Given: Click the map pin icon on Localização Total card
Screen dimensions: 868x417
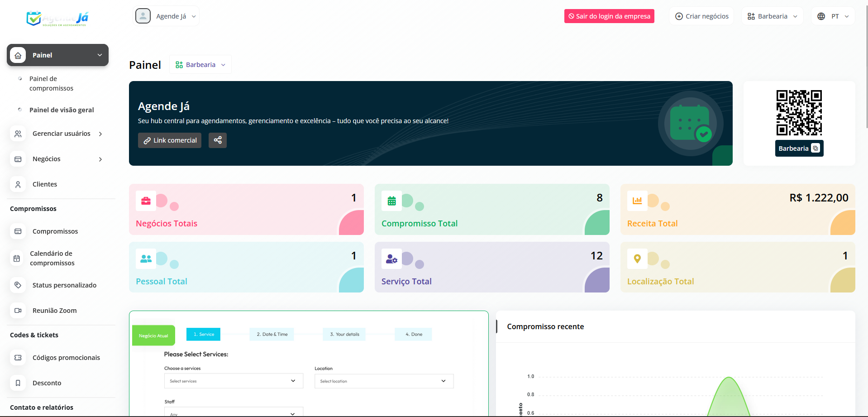Looking at the screenshot, I should tap(637, 259).
